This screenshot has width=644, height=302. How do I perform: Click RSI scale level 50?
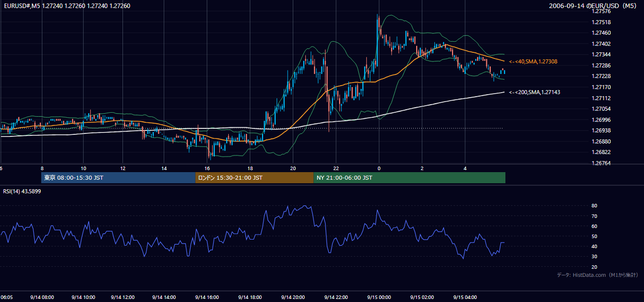coord(594,236)
